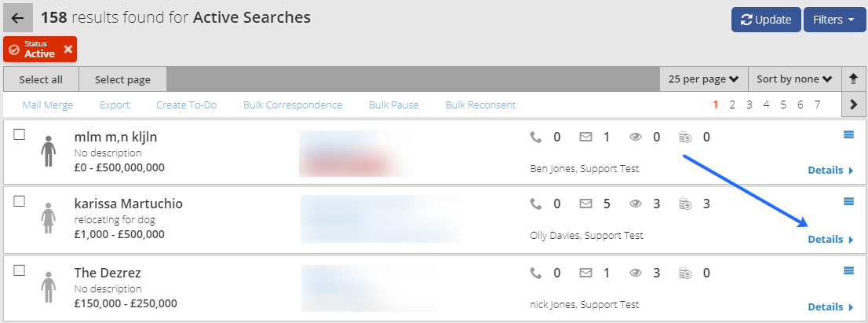The height and width of the screenshot is (323, 868).
Task: Open hamburger menu for mlm m,n kljln
Action: pyautogui.click(x=848, y=134)
